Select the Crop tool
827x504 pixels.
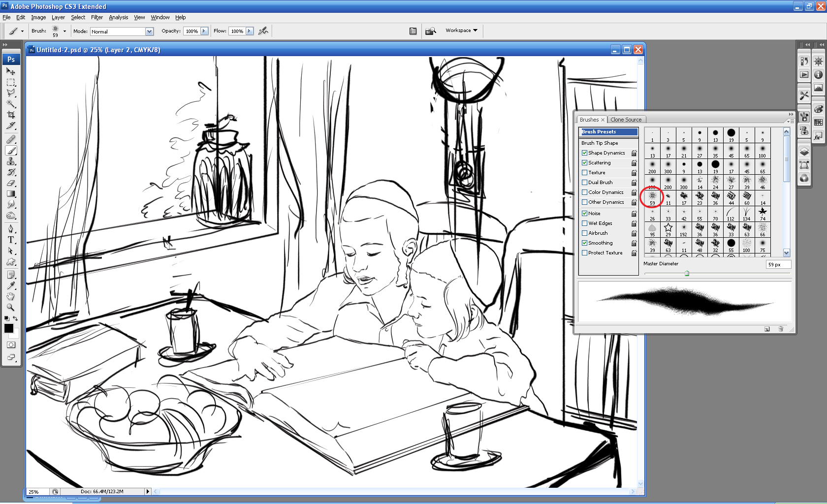(x=10, y=115)
